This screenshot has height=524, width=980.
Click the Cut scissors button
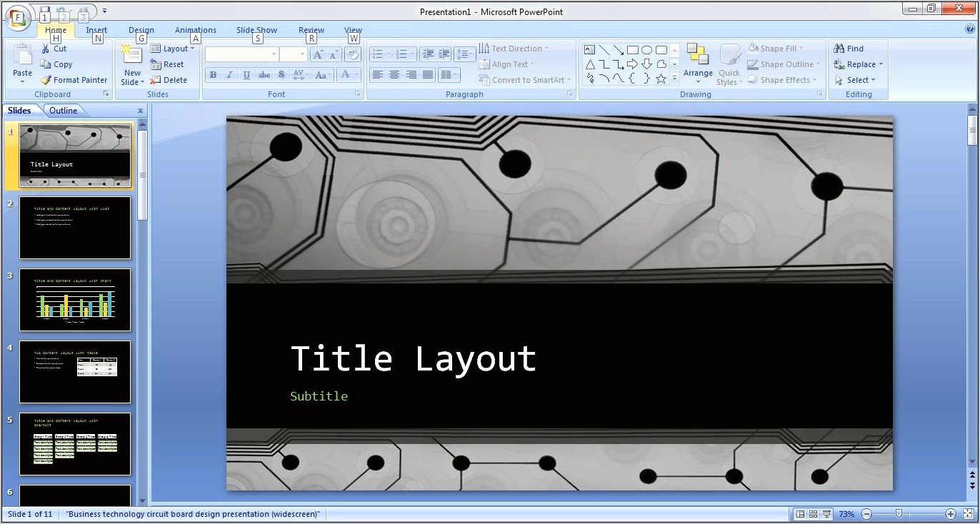54,49
